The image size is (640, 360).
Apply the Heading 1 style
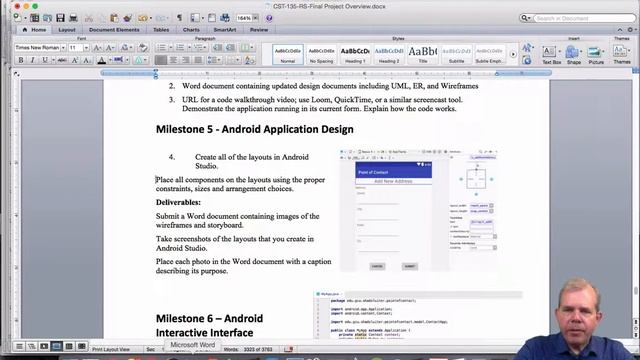point(355,55)
